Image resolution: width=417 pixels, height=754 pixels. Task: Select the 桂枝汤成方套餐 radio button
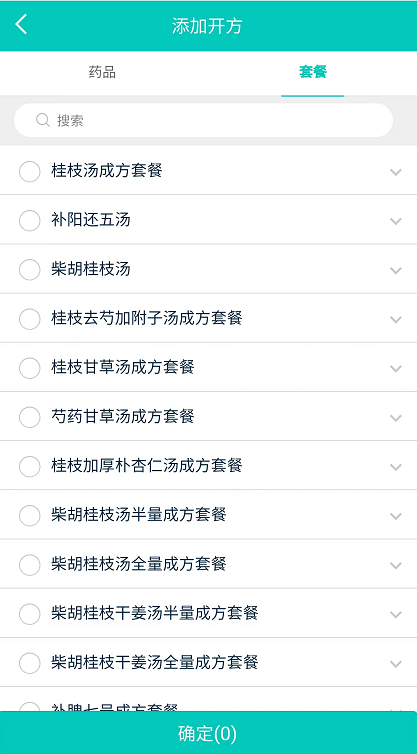pyautogui.click(x=30, y=171)
